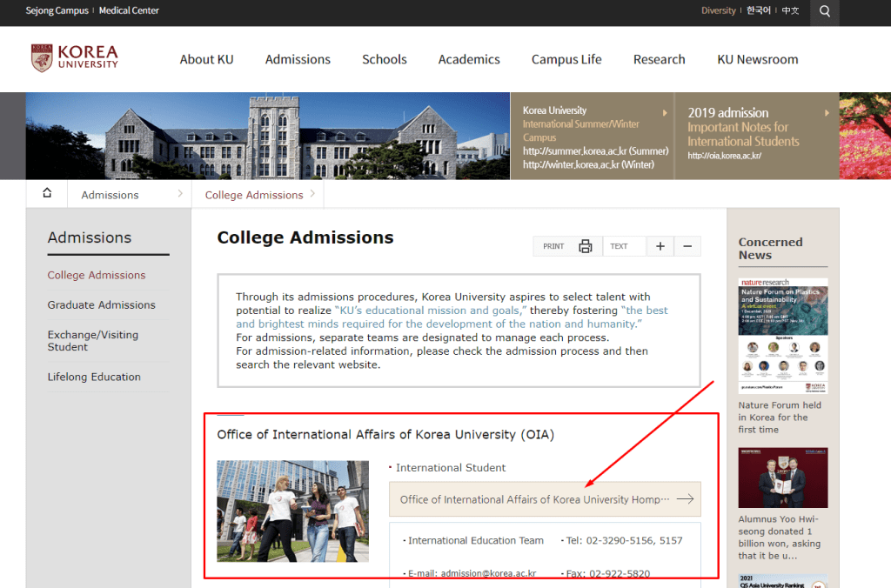Click arrow on OIA Homepage link
Viewport: 891px width, 588px height.
click(x=686, y=498)
